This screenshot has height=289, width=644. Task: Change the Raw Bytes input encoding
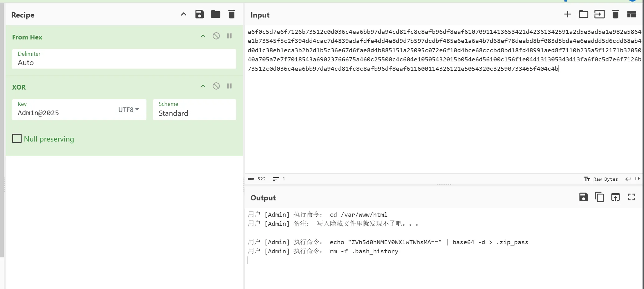pyautogui.click(x=601, y=179)
